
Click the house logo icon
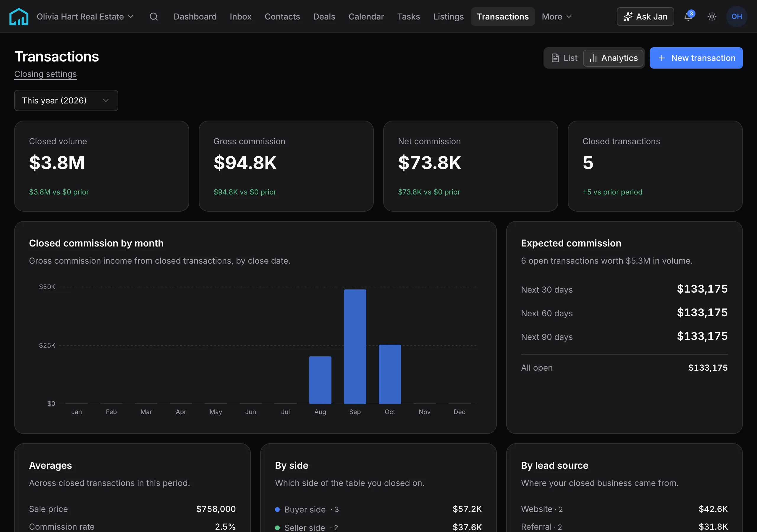[19, 17]
